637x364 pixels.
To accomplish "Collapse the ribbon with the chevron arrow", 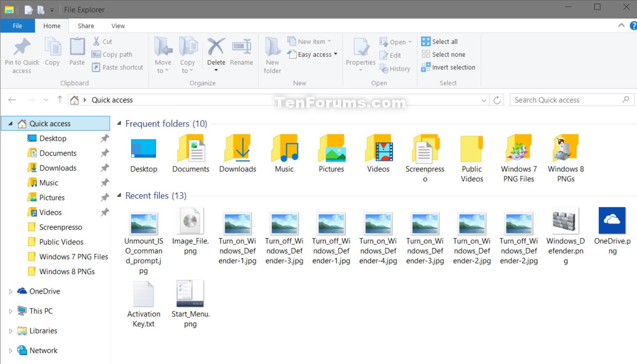I will click(x=621, y=25).
